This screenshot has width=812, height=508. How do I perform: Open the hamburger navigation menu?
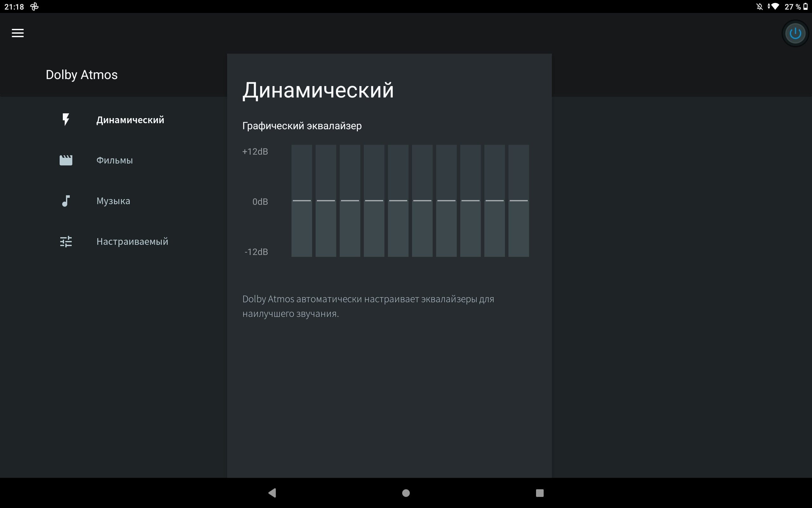(18, 33)
